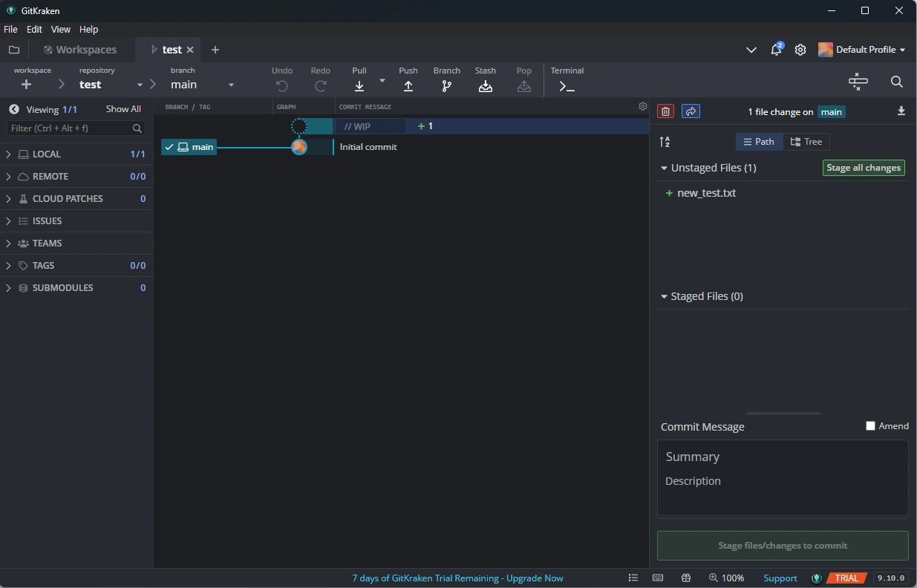Switch to the Workspaces tab

click(x=80, y=50)
